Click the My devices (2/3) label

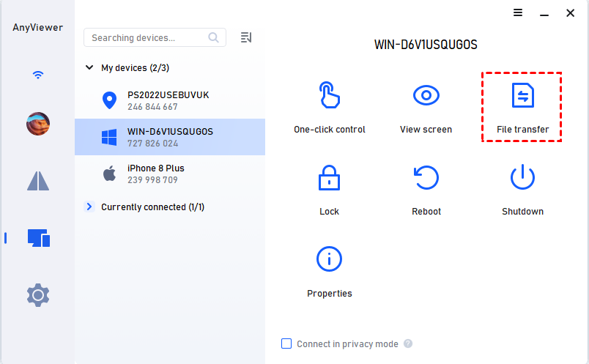pos(136,68)
